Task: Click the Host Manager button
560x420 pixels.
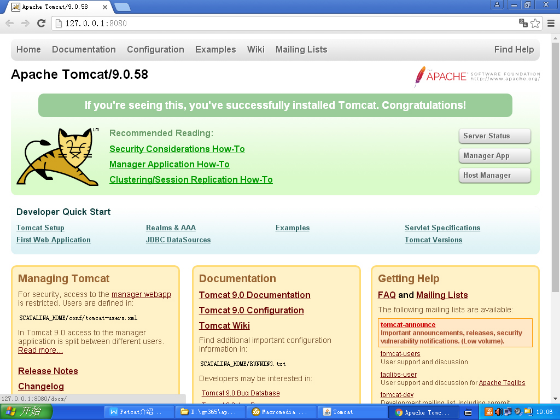Action: [495, 175]
